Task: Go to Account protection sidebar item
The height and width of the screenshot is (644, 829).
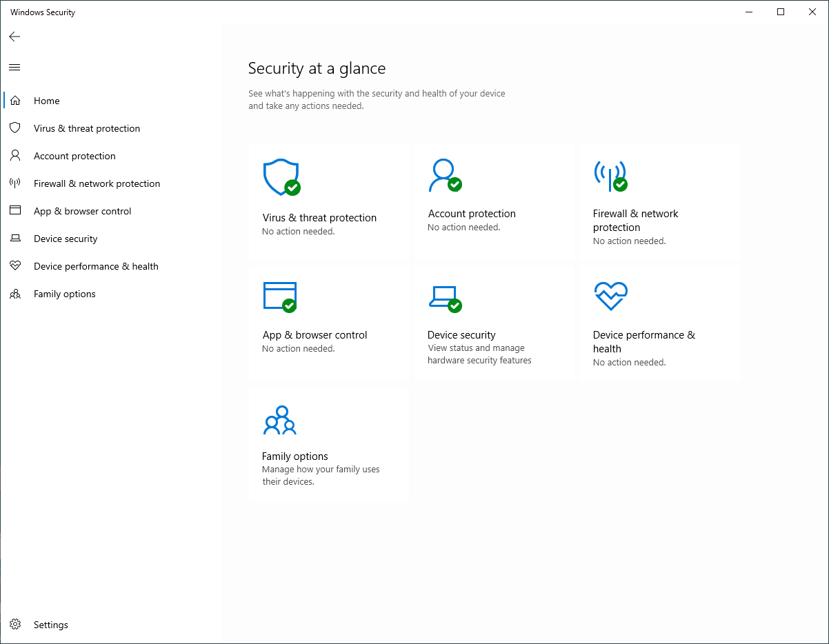Action: [74, 156]
